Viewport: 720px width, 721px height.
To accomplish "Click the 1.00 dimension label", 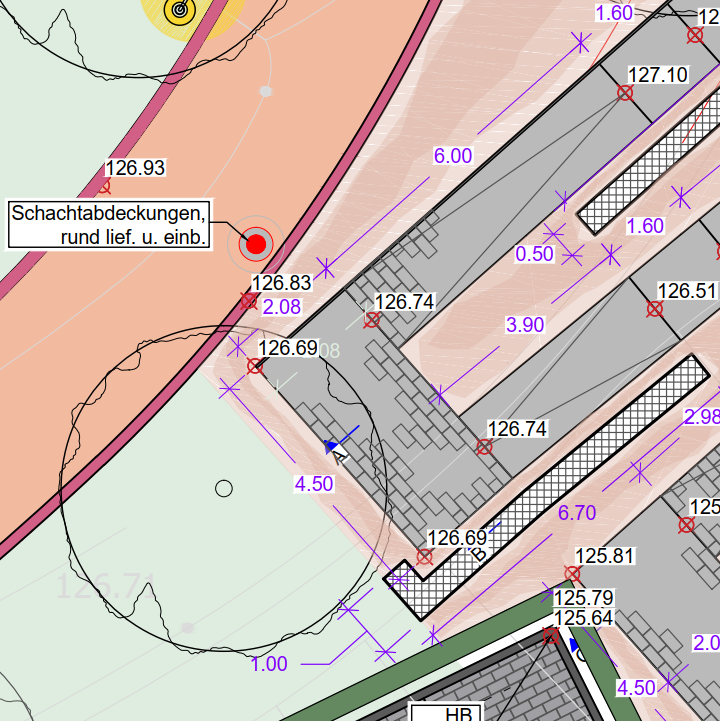I will click(268, 664).
